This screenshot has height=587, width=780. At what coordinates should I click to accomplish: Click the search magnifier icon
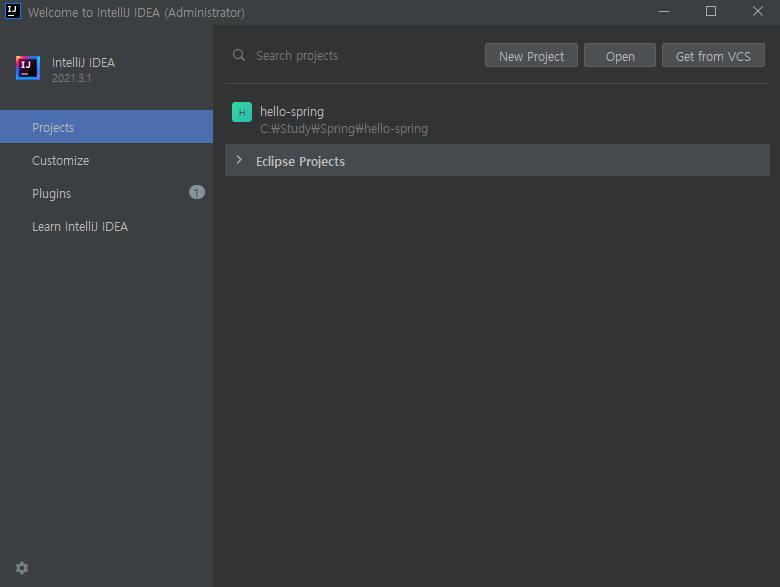(x=239, y=55)
